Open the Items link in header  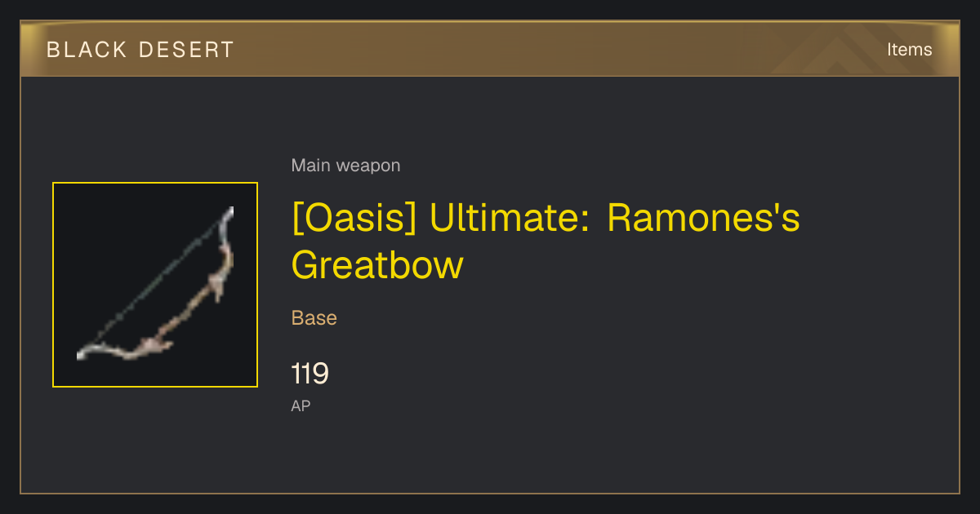click(909, 49)
